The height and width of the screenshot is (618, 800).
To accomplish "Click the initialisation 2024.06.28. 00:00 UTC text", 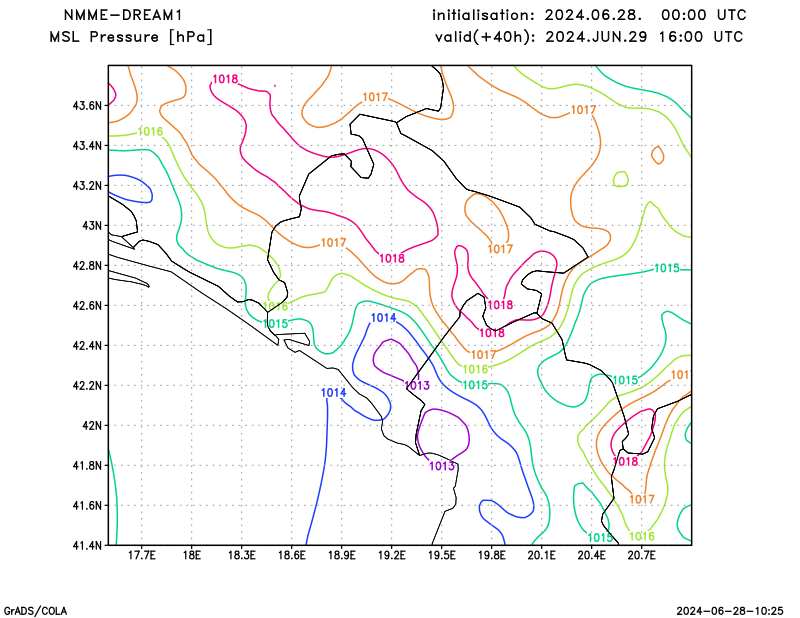I will pos(589,15).
